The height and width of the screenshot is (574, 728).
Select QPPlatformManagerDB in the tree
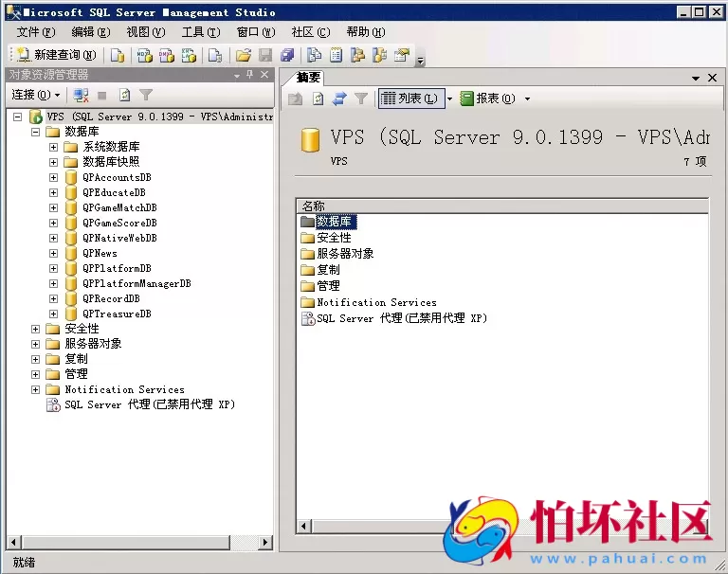point(136,283)
